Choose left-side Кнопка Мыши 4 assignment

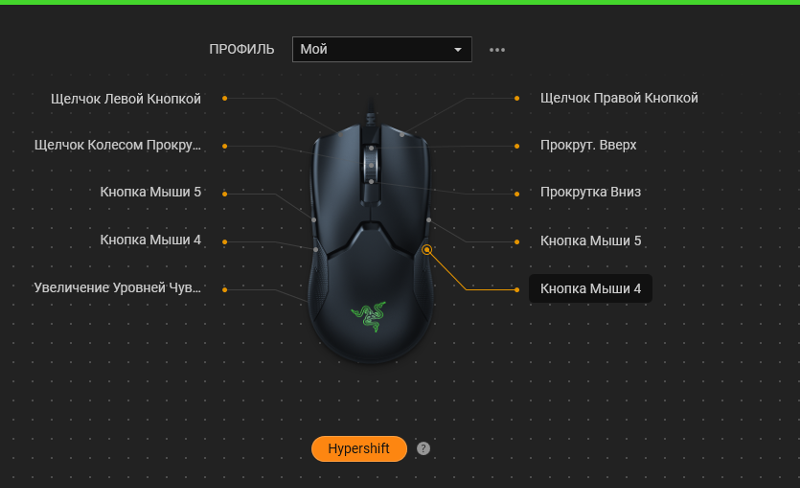pos(151,240)
